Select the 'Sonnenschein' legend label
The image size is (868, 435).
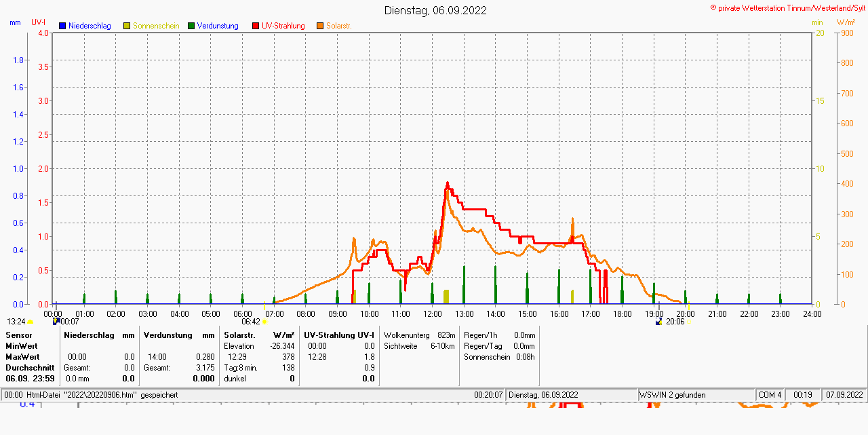[x=156, y=26]
